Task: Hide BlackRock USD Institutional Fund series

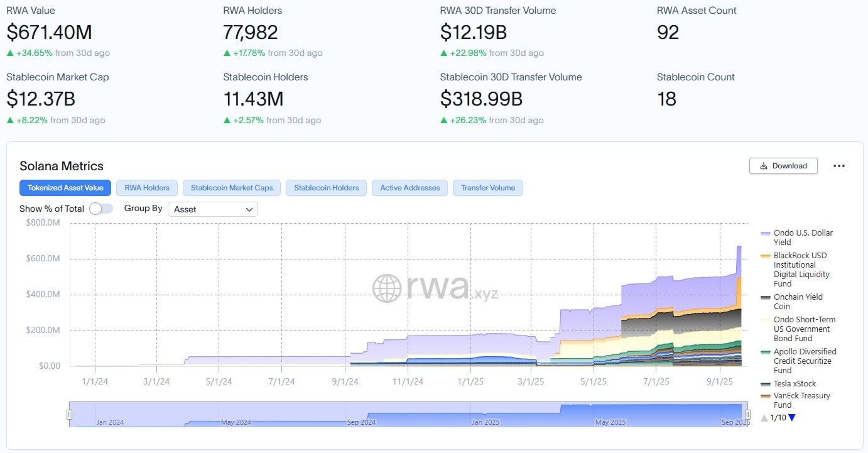Action: tap(801, 269)
